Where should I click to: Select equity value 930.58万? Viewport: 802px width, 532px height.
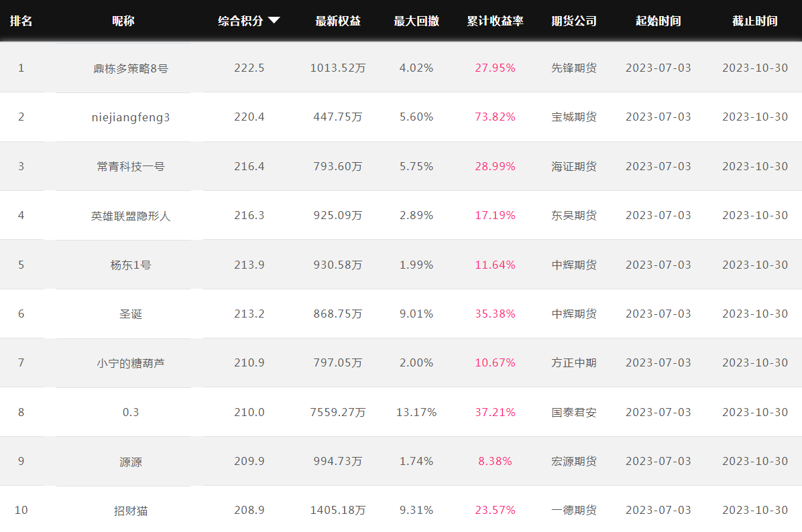[338, 265]
